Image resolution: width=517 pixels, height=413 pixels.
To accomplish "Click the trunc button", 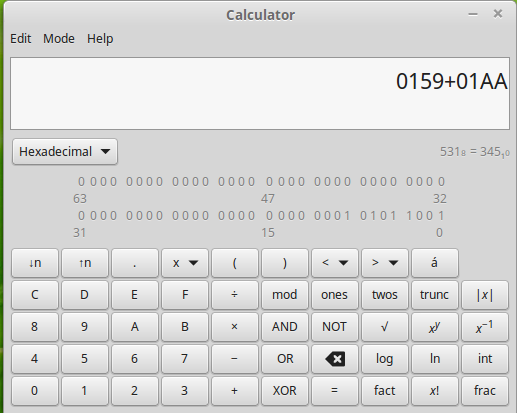I will point(435,295).
